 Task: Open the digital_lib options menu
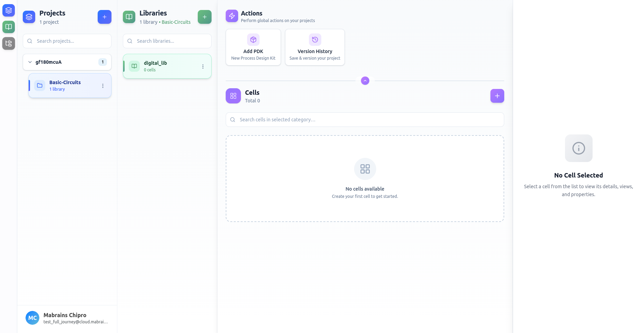click(203, 66)
